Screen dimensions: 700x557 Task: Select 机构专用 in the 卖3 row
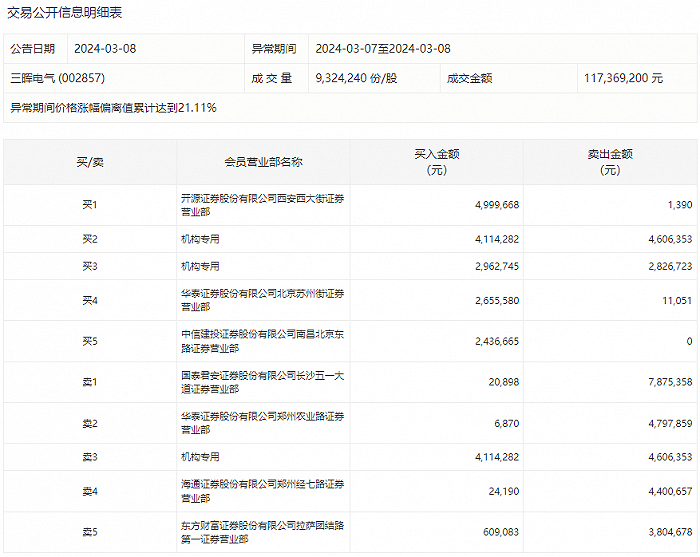(x=200, y=457)
